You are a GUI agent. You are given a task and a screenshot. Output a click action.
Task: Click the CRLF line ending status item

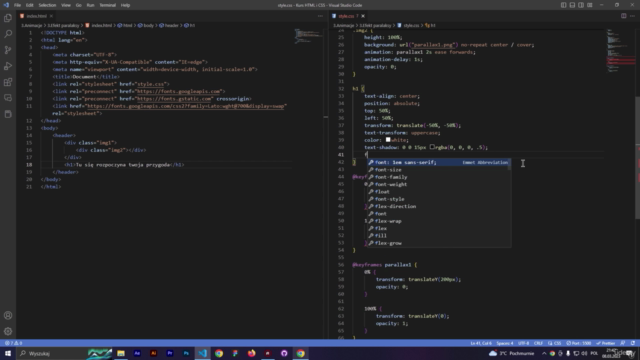(538, 343)
